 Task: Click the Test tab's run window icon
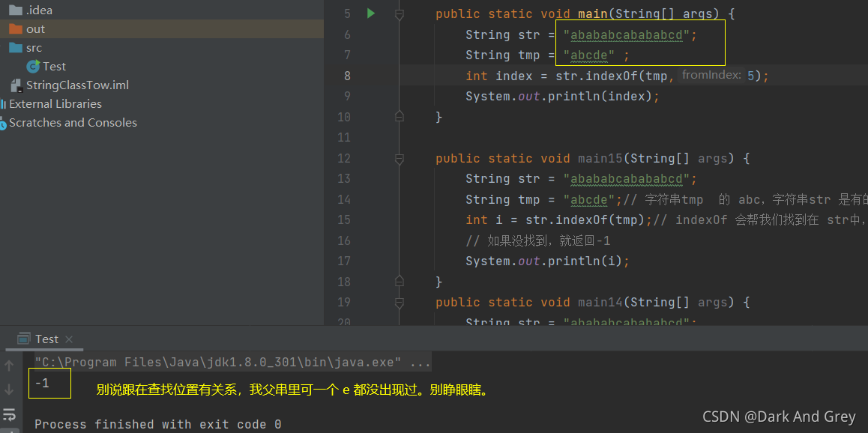23,339
